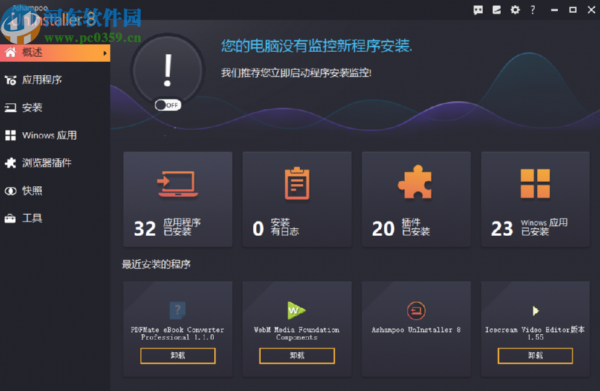Toggle the install monitoring OFF switch
This screenshot has height=391, width=600.
168,105
